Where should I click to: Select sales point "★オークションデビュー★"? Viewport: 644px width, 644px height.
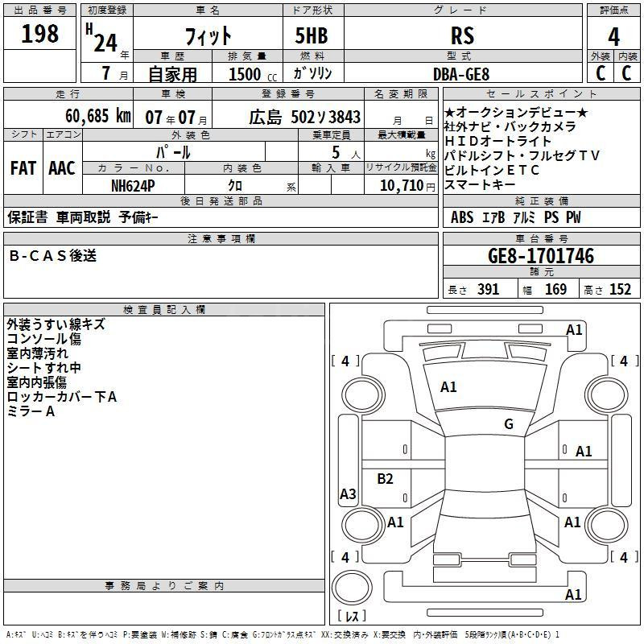[516, 112]
